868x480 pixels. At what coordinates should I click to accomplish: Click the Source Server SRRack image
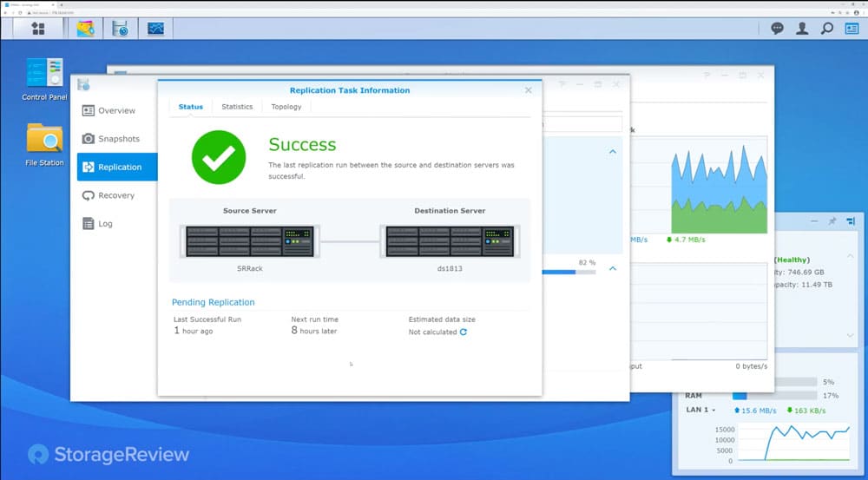[x=250, y=241]
